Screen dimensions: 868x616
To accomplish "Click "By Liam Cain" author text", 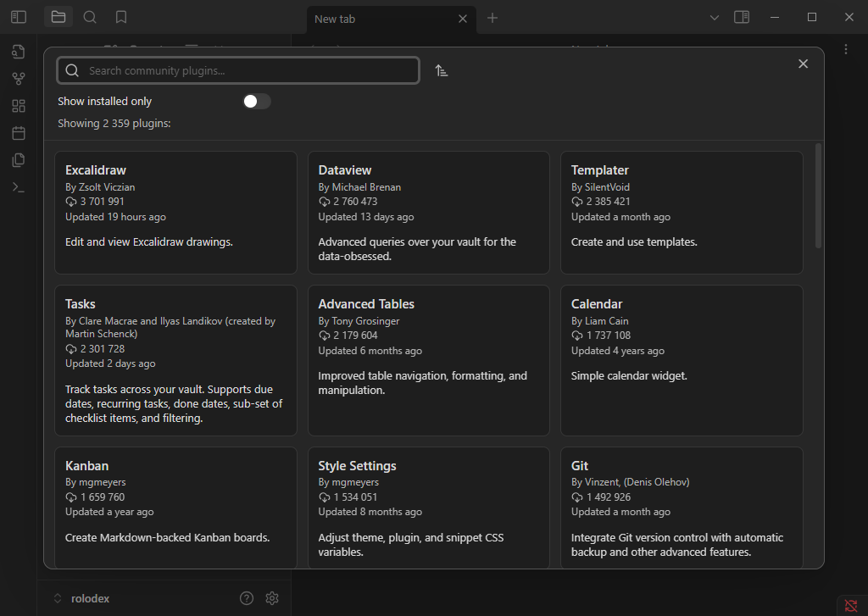I will tap(599, 321).
